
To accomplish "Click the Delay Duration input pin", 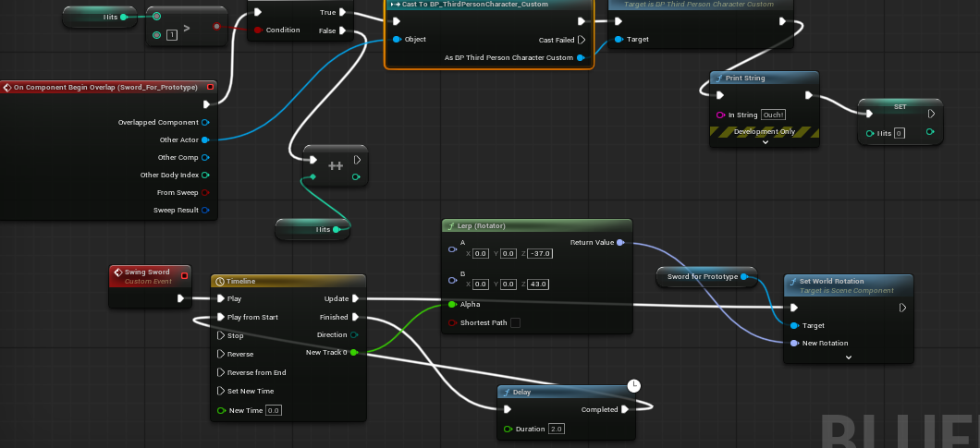I will [508, 430].
